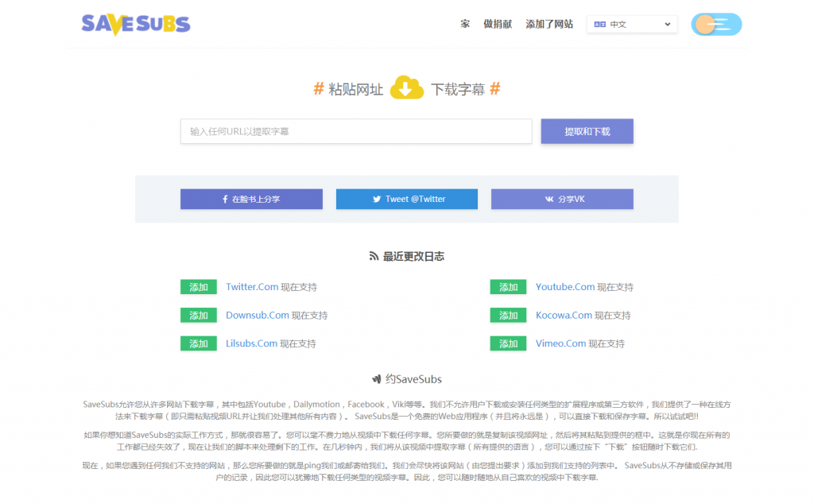Open the Youtube.Com link
Image resolution: width=814 pixels, height=504 pixels.
tap(565, 287)
